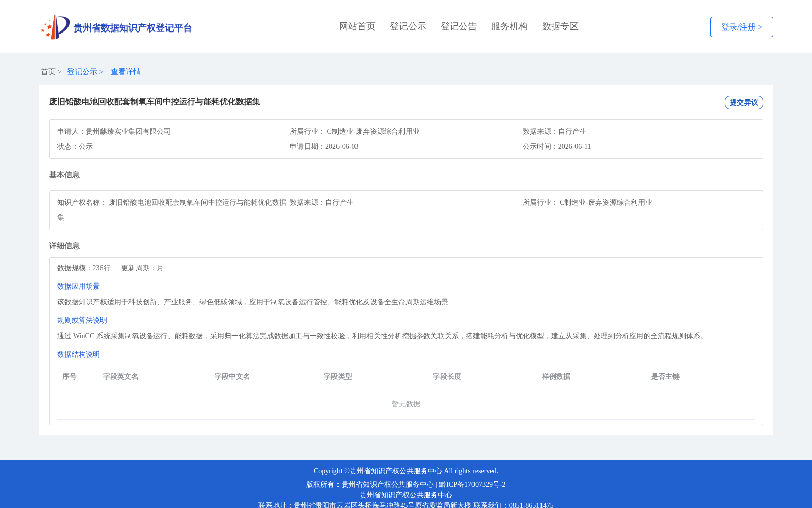Image resolution: width=812 pixels, height=508 pixels.
Task: Click the 暂无数据 empty table message
Action: (406, 404)
